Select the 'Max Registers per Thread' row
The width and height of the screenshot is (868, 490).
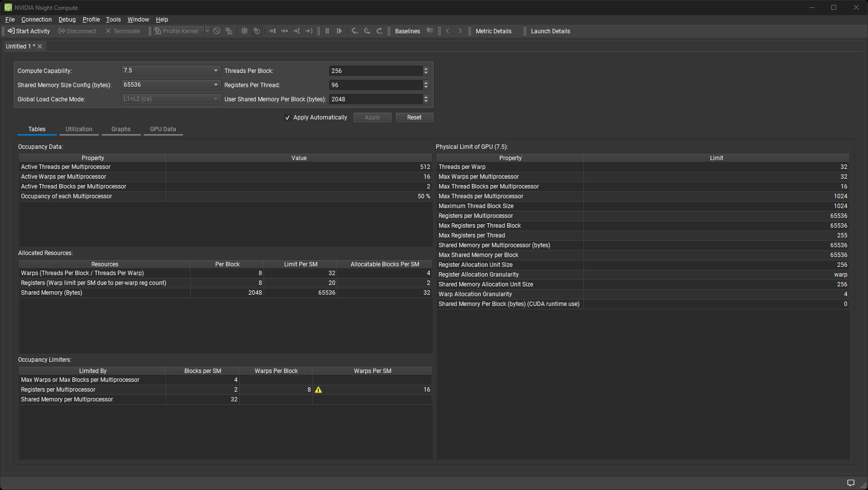click(643, 235)
